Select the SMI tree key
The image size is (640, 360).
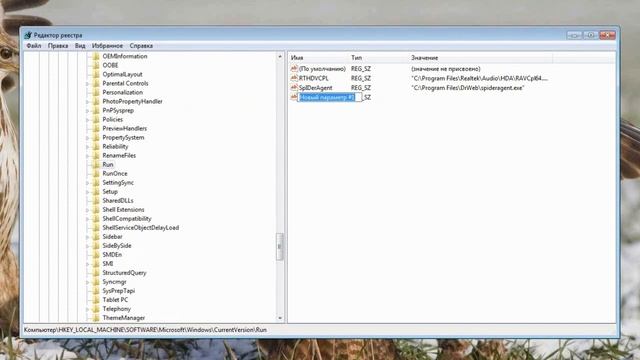pyautogui.click(x=108, y=264)
